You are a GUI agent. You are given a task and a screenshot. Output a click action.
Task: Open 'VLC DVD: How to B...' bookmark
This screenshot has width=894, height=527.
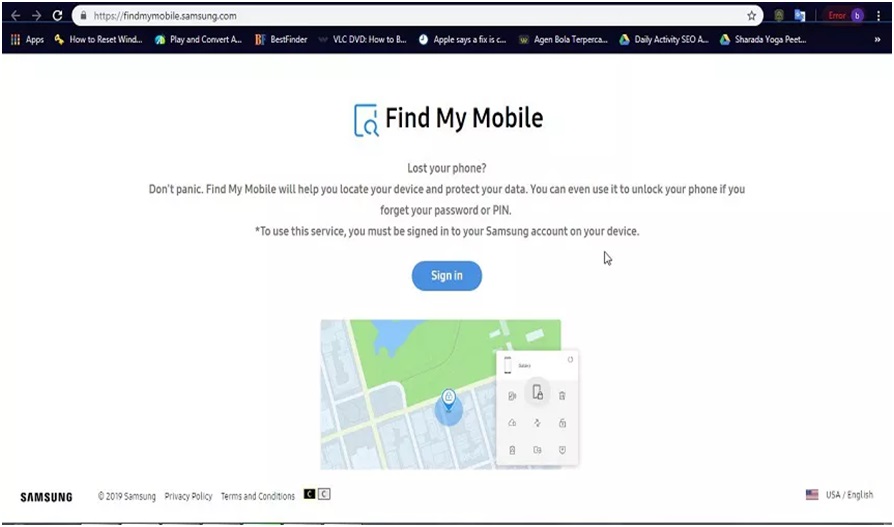(x=363, y=39)
